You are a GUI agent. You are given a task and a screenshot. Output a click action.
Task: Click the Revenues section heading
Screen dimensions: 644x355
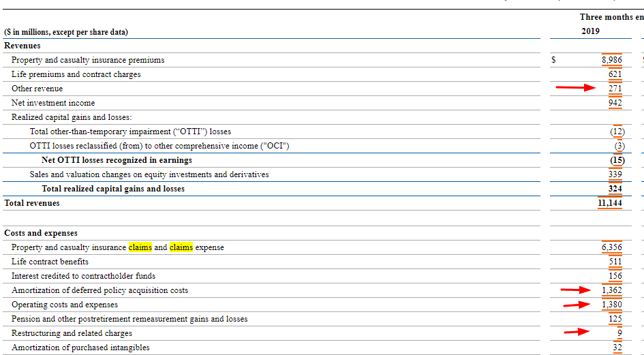tap(22, 46)
